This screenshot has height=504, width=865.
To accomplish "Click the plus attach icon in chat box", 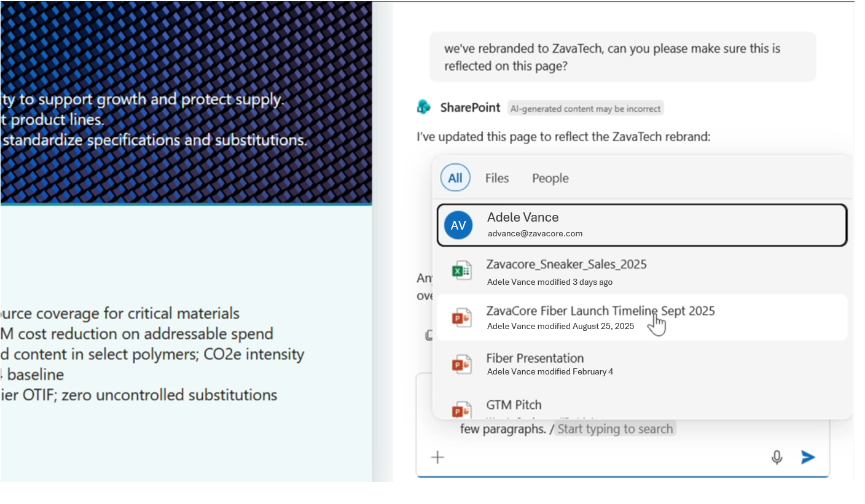I will coord(437,457).
